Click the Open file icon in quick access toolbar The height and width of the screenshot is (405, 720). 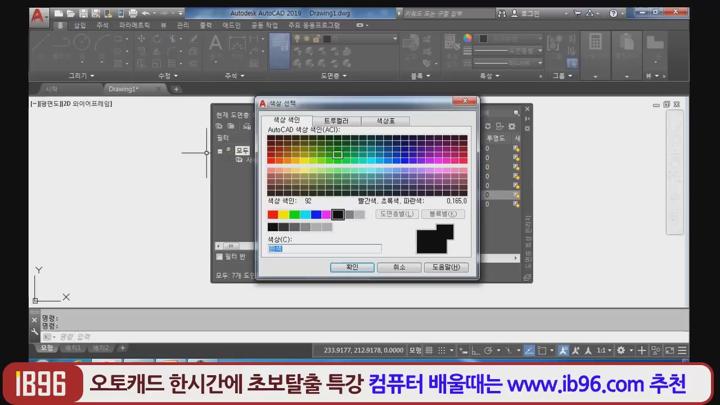click(71, 13)
